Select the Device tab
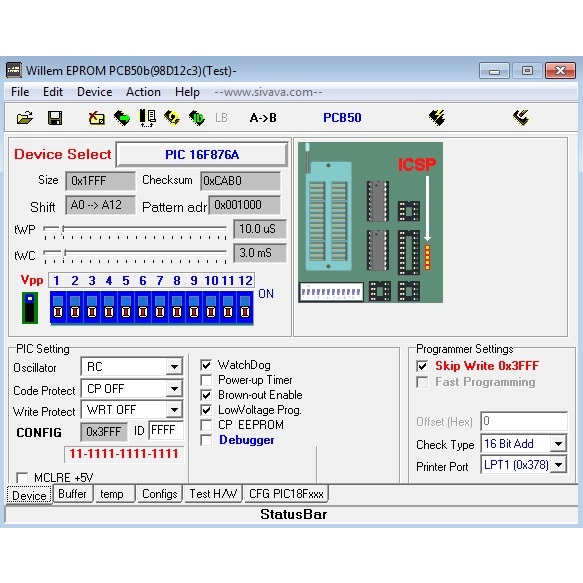Image resolution: width=583 pixels, height=583 pixels. (x=29, y=495)
